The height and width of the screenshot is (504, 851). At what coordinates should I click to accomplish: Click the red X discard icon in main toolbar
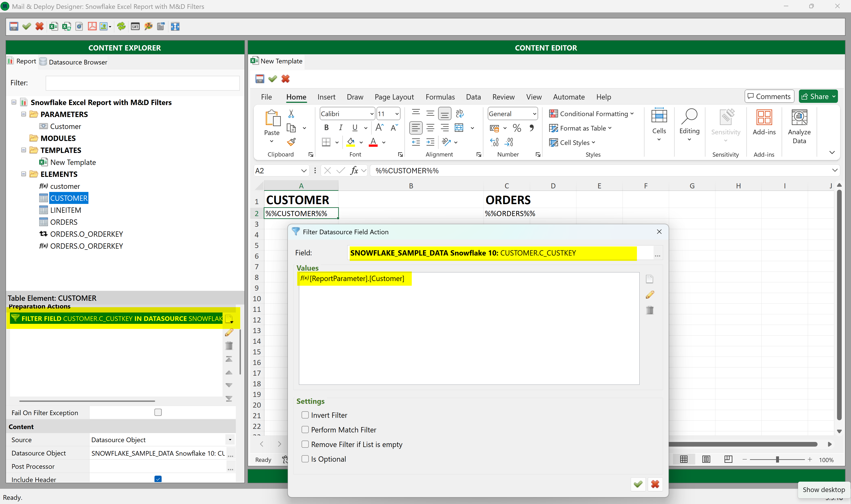(39, 27)
